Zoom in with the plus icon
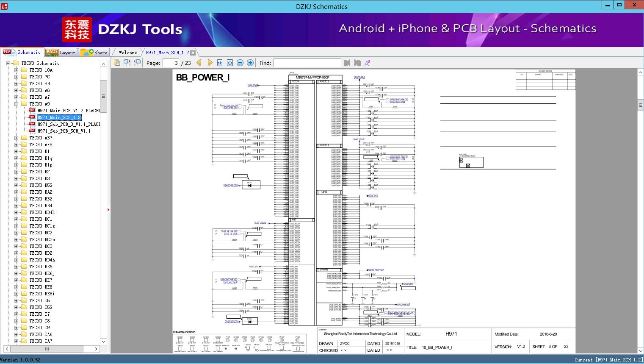Image resolution: width=644 pixels, height=364 pixels. 250,63
